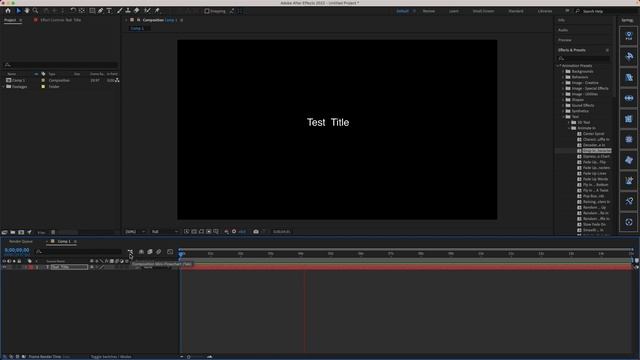Expand the Behaviors presets folder
640x360 pixels.
563,77
